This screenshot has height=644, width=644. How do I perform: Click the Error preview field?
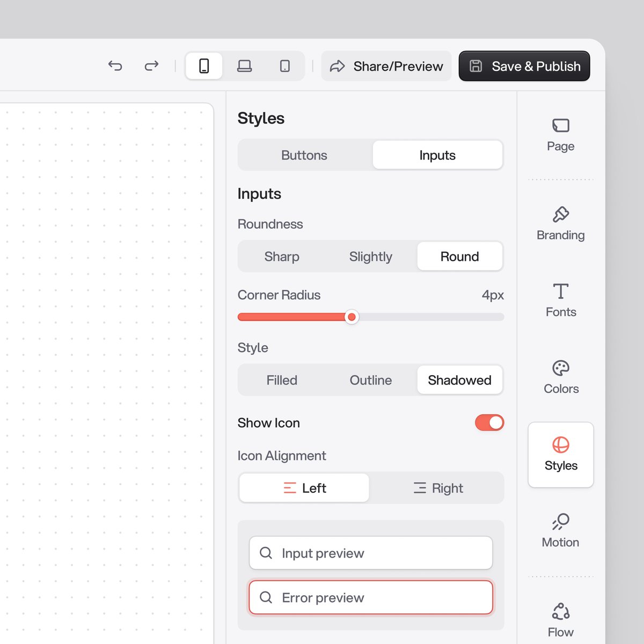coord(371,597)
